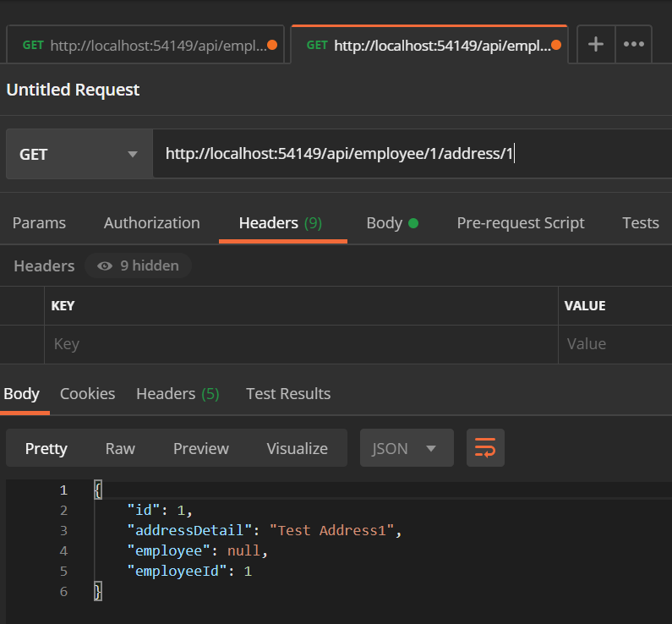Screen dimensions: 672x624
Task: Open the JSON format dropdown
Action: pos(407,448)
